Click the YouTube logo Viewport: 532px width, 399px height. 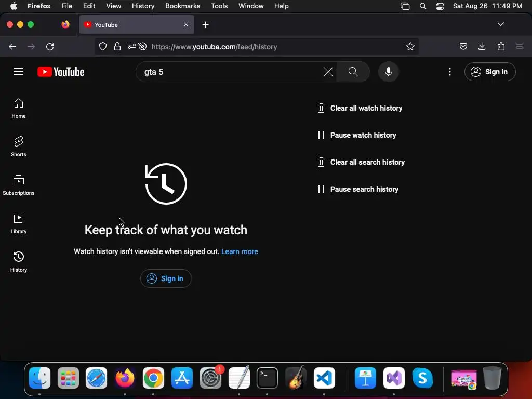pos(61,72)
